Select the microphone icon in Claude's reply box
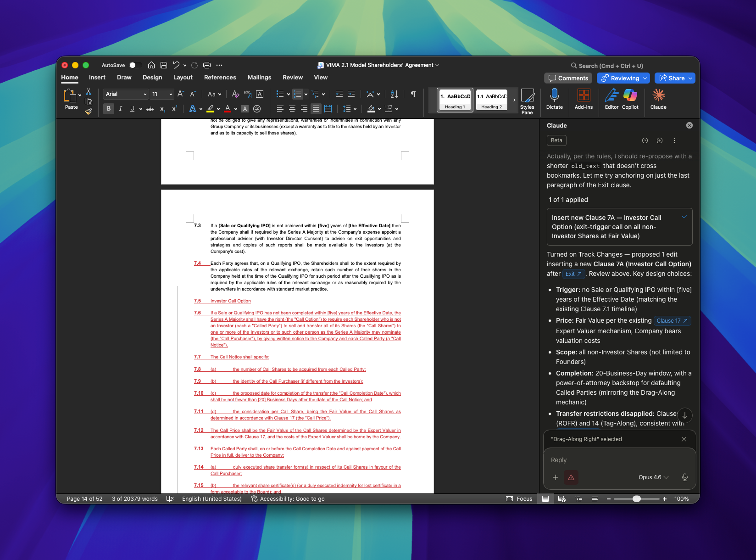This screenshot has height=560, width=756. click(684, 477)
